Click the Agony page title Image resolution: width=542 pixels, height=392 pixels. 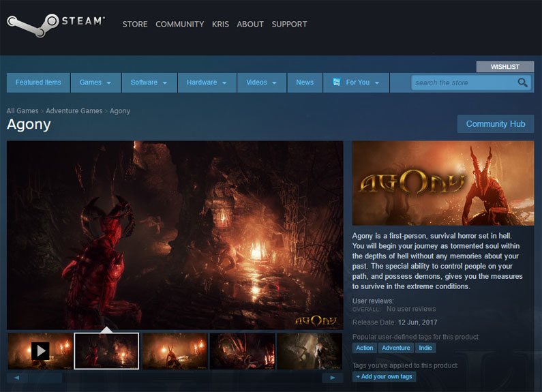(x=29, y=125)
